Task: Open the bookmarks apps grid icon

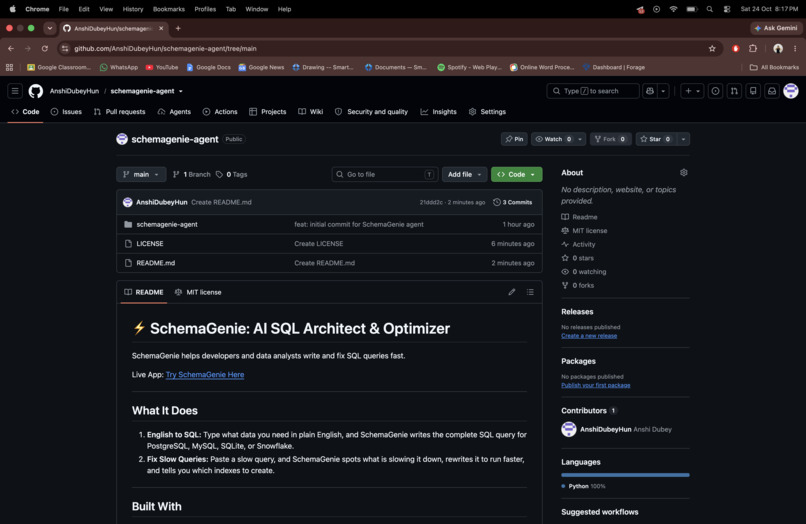Action: 9,67
